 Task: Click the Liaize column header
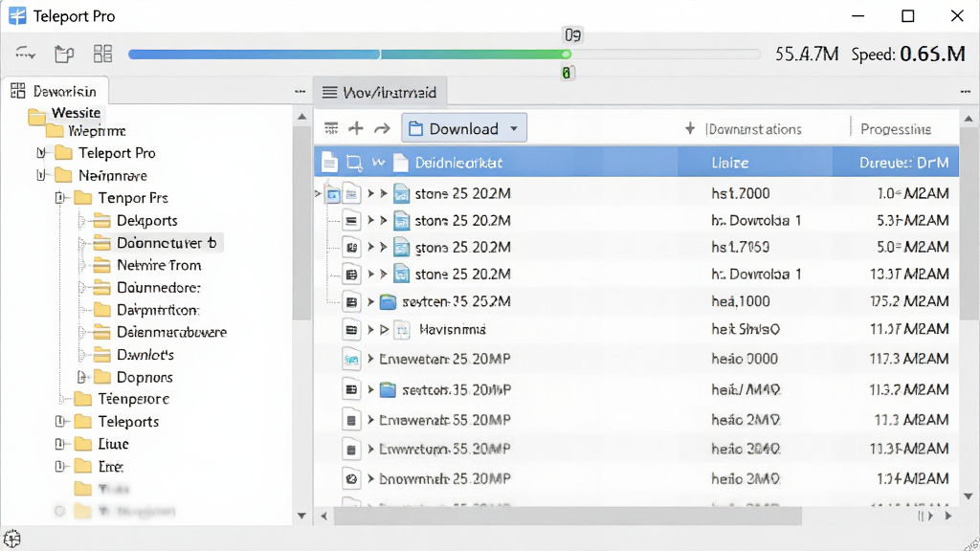(730, 163)
